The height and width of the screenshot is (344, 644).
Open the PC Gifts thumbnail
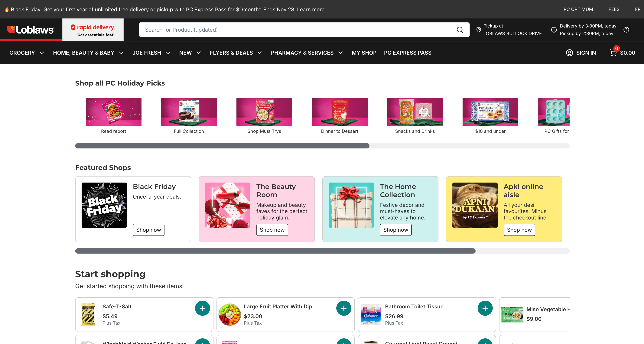(554, 112)
